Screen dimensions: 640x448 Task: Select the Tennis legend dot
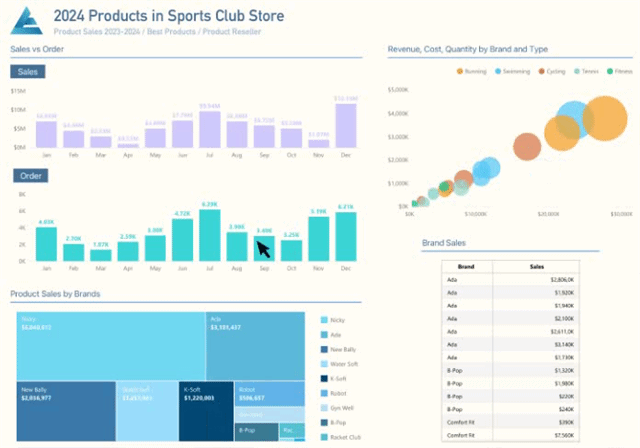click(577, 72)
